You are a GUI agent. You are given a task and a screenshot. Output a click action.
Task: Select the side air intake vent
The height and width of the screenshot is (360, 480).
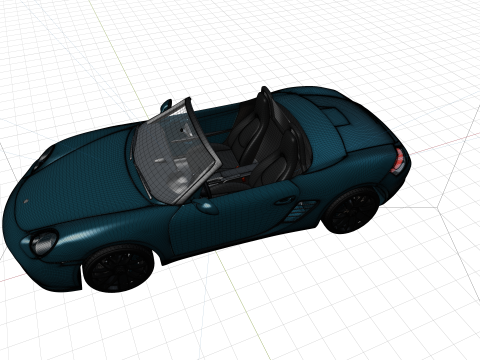pyautogui.click(x=299, y=211)
